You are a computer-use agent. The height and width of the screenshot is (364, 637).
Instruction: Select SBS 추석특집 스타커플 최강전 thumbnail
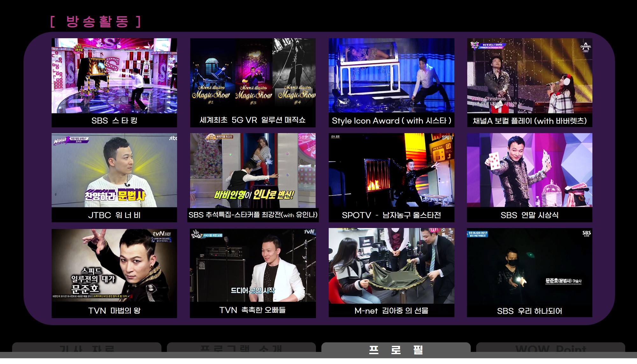(253, 170)
